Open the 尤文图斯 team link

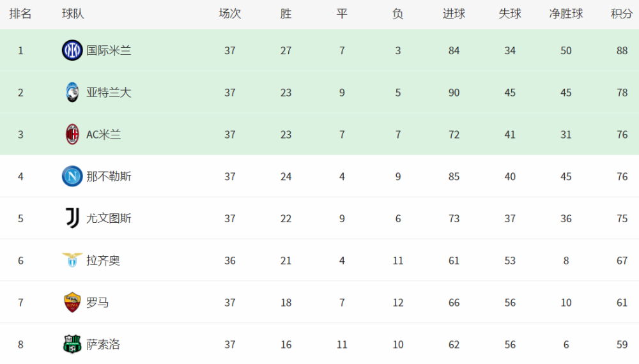pos(109,218)
